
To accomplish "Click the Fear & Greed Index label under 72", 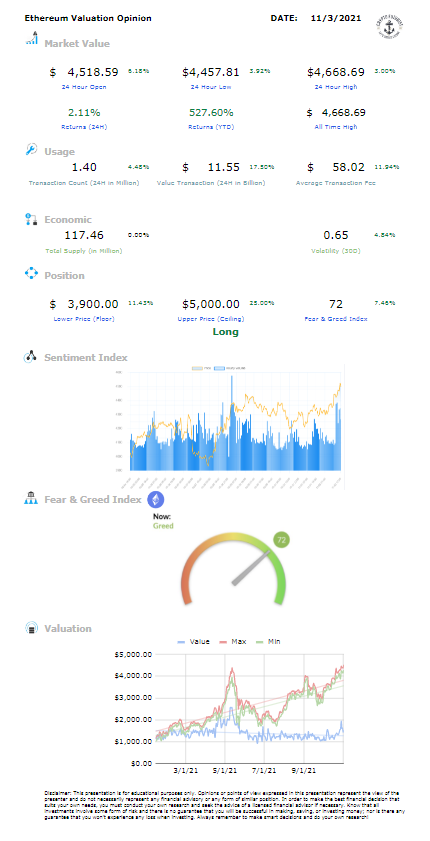I will (x=336, y=319).
